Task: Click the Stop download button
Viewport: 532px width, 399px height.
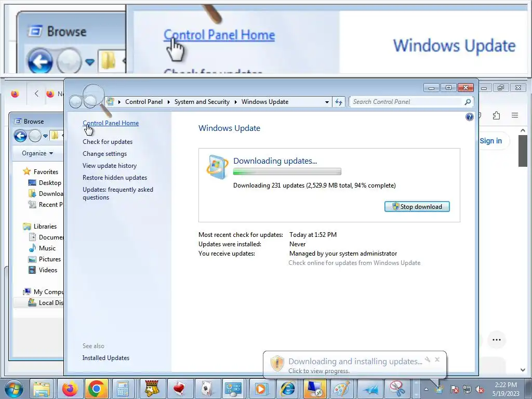Action: 417,207
